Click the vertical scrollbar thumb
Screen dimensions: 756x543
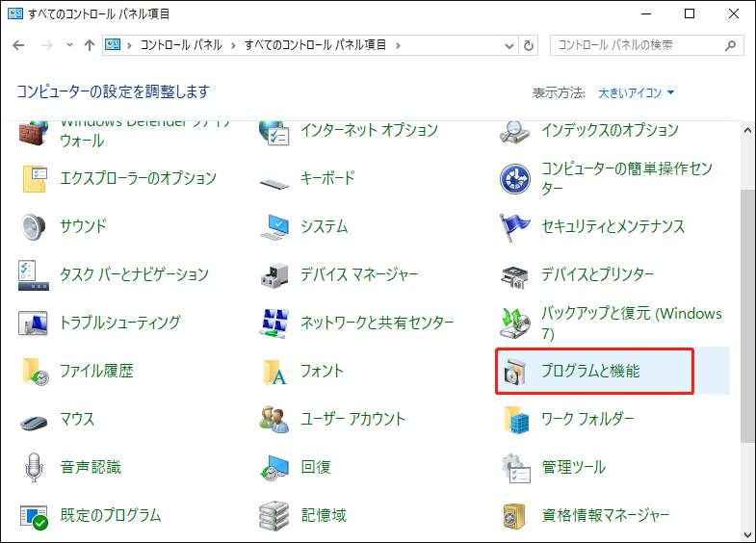(747, 316)
